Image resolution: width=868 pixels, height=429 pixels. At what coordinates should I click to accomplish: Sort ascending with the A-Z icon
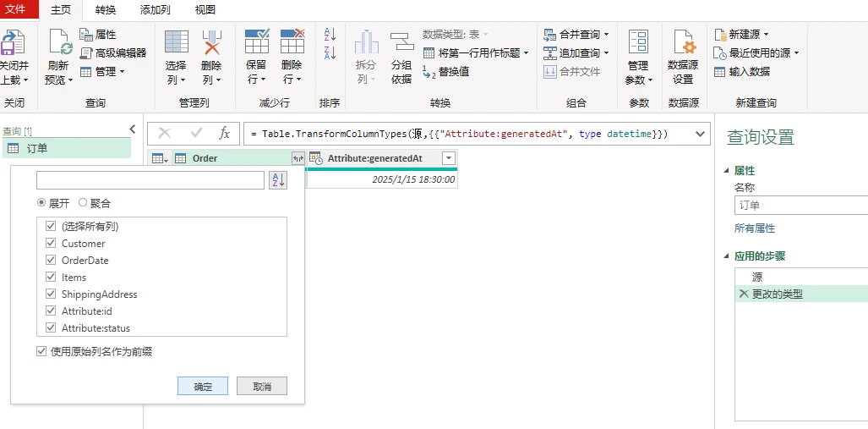point(330,35)
